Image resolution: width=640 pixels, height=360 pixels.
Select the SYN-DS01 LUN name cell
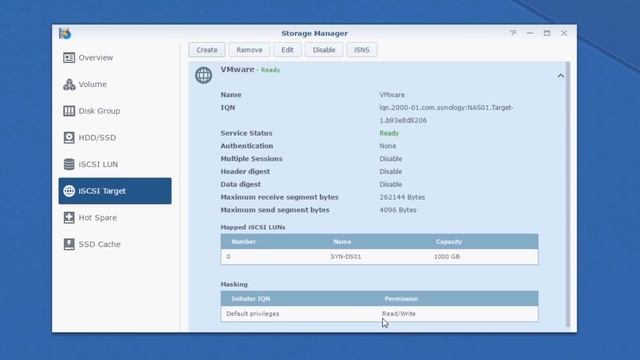tap(346, 257)
